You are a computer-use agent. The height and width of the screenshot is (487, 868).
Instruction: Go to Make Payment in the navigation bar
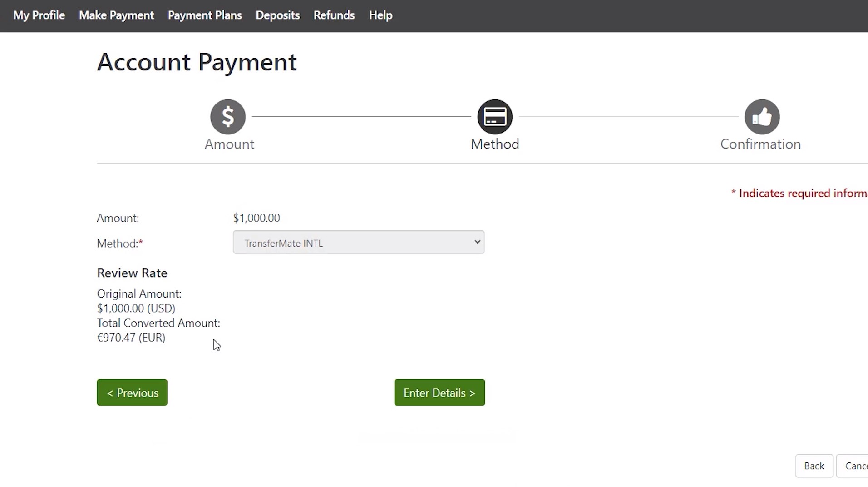(116, 15)
